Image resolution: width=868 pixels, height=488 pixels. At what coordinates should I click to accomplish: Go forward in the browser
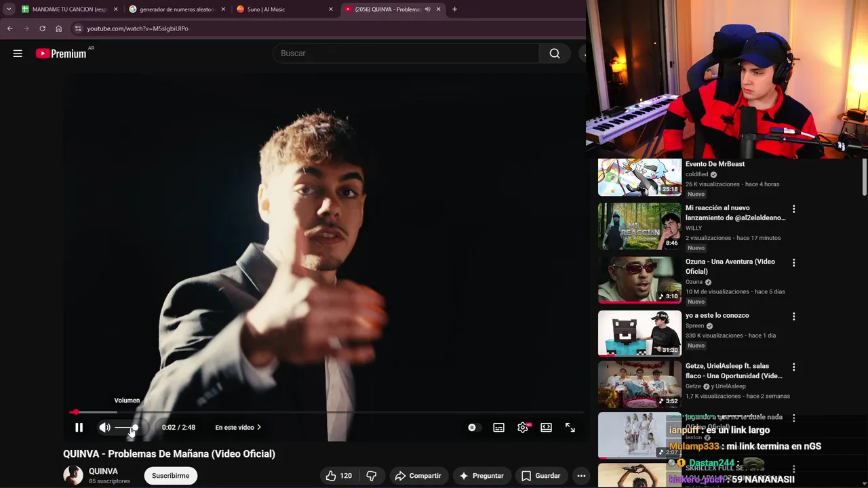(26, 28)
